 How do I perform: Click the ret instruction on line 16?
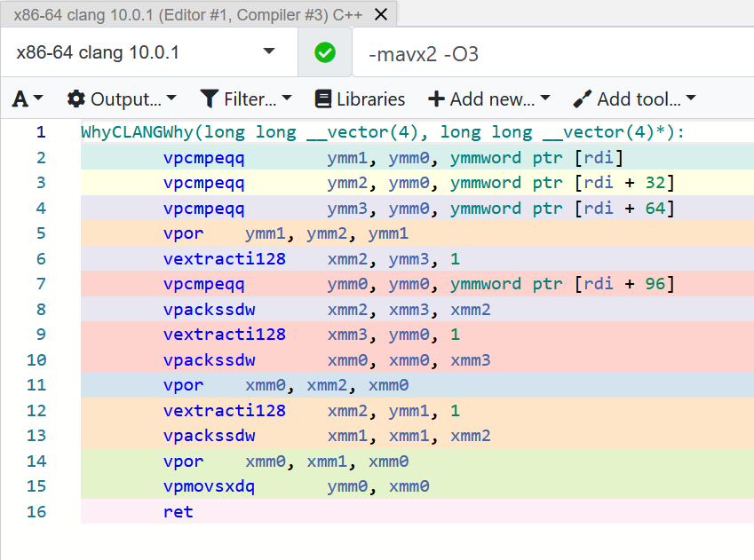click(x=178, y=511)
